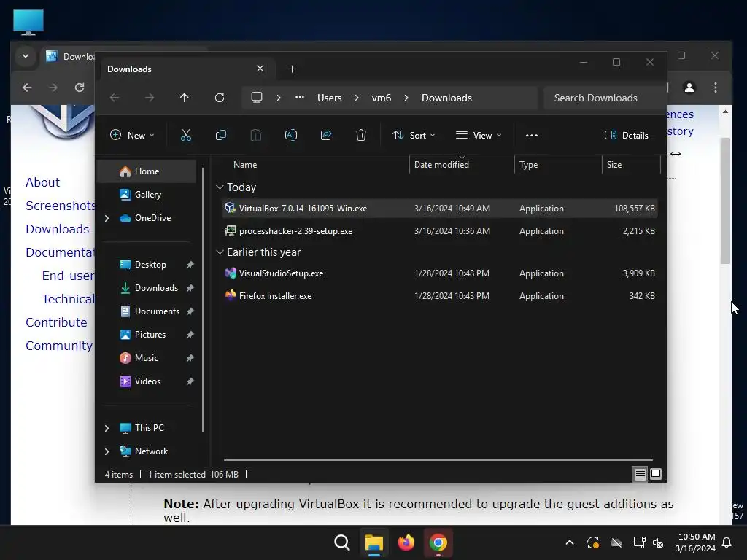Click the network tray icon

click(639, 542)
